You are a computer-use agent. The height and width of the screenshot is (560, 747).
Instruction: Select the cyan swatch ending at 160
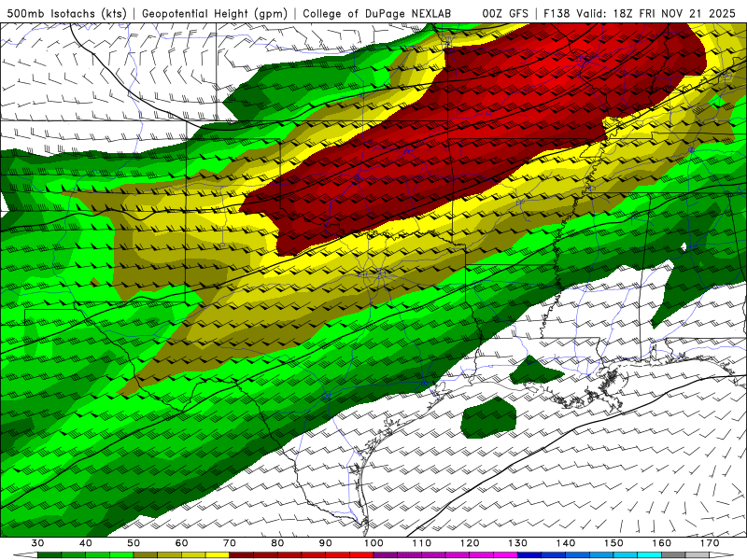tap(649, 555)
